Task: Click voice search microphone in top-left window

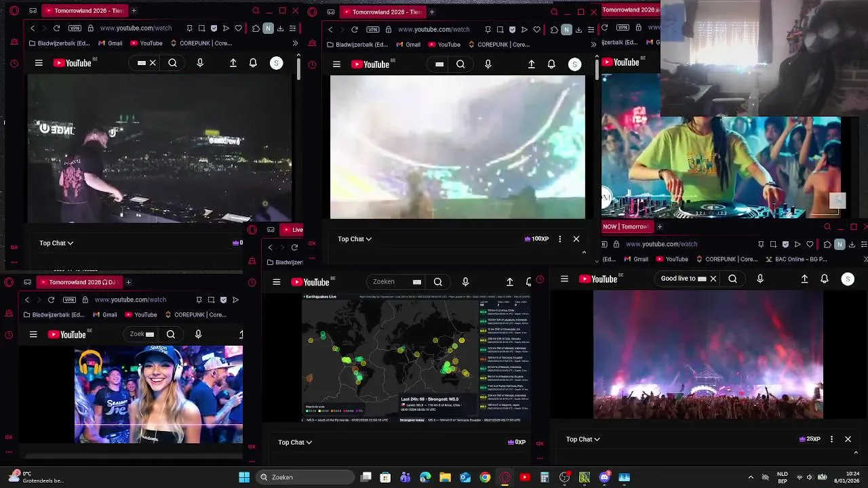Action: 199,63
